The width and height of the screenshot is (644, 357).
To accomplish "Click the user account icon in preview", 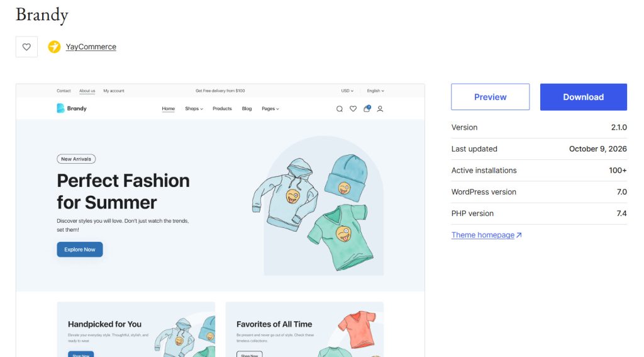I will click(380, 109).
